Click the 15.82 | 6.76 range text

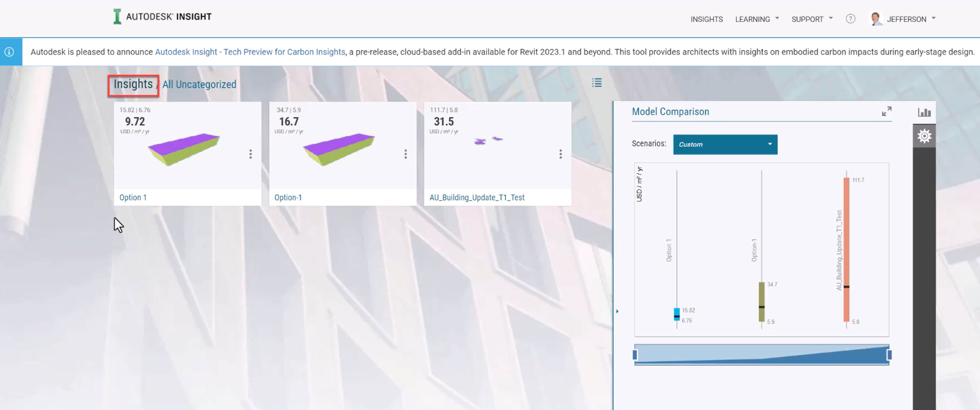point(135,110)
